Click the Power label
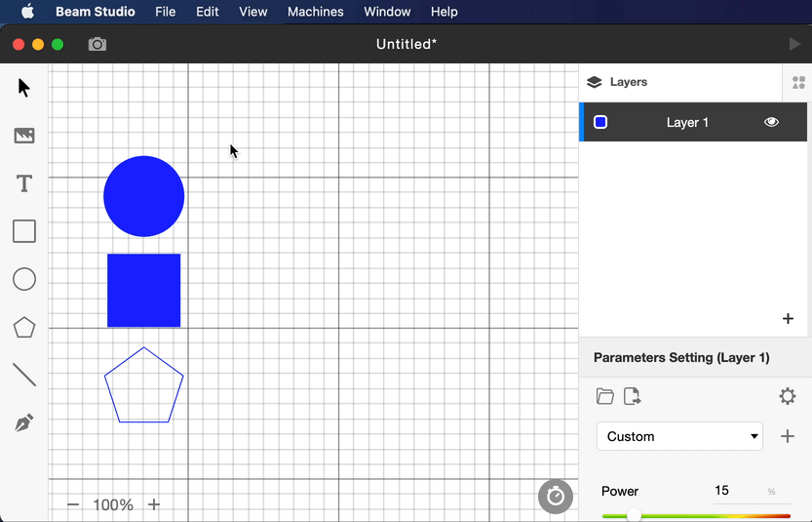The width and height of the screenshot is (812, 522). [620, 491]
